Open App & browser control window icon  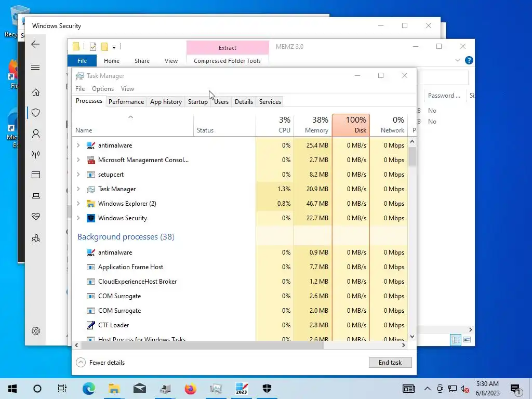pos(36,175)
